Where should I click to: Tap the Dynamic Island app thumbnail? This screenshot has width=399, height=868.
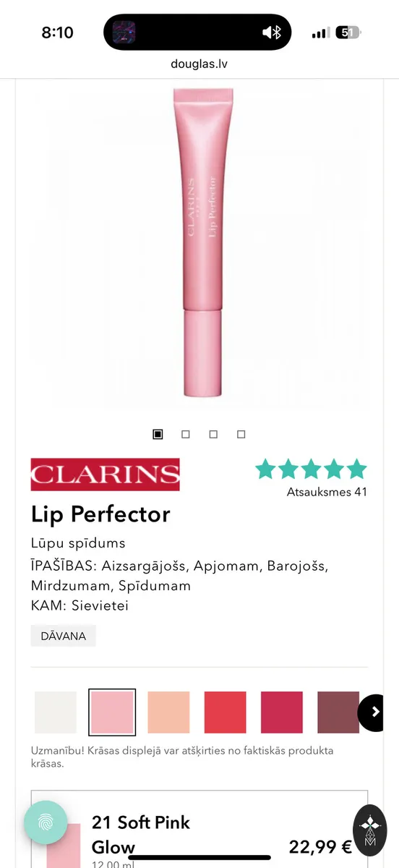click(x=124, y=33)
